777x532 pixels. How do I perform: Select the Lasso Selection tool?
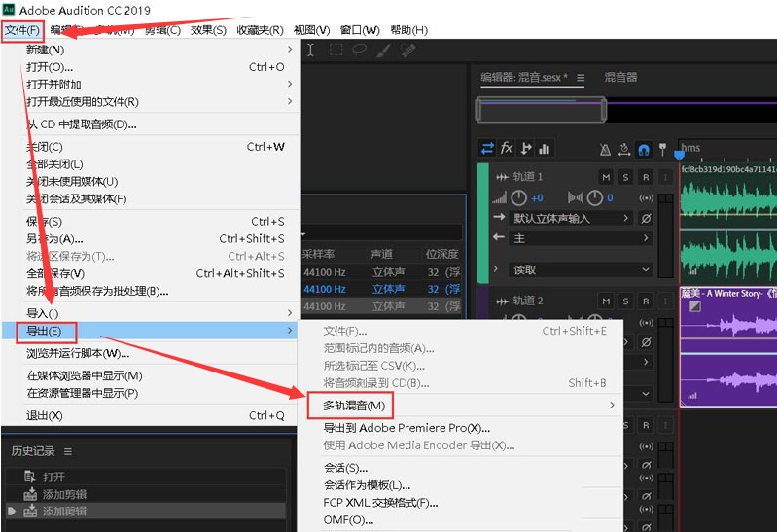(359, 50)
